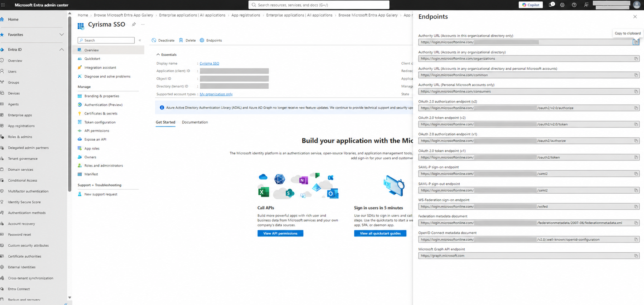Copy the WS-Federation sign-on endpoint
Viewport: 644px width, 305px height.
(636, 207)
